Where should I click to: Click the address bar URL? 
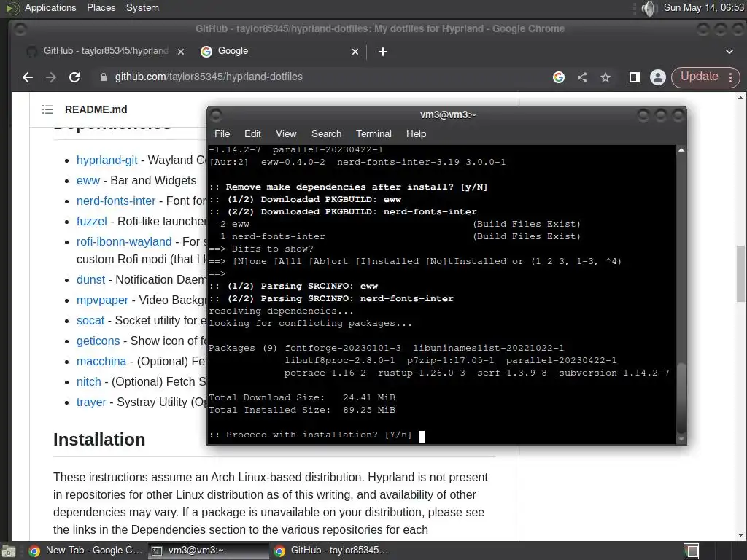tap(209, 77)
